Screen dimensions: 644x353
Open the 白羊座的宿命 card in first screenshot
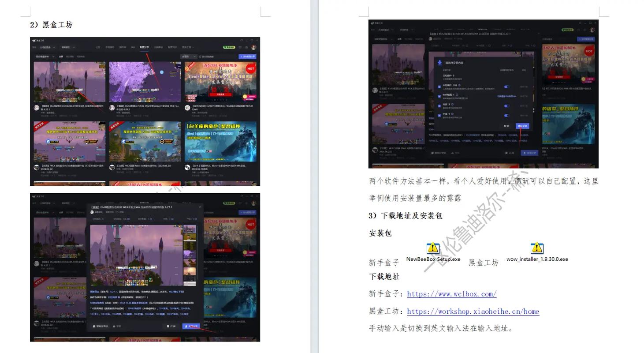tap(220, 142)
